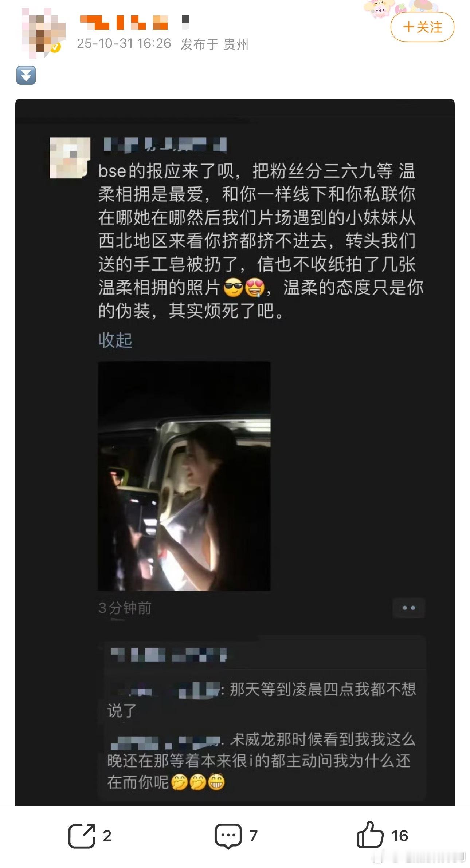Open the dark car video thumbnail
Image resolution: width=470 pixels, height=868 pixels.
(x=184, y=476)
